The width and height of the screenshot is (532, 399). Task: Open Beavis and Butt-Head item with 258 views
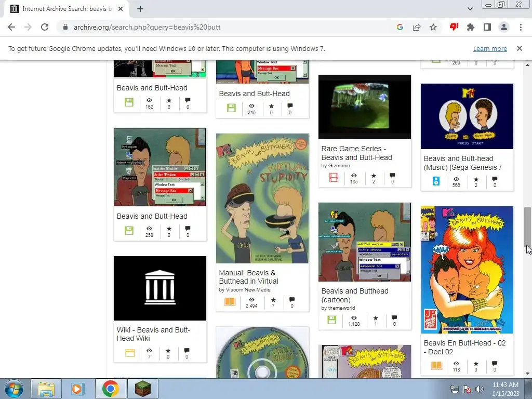click(152, 216)
